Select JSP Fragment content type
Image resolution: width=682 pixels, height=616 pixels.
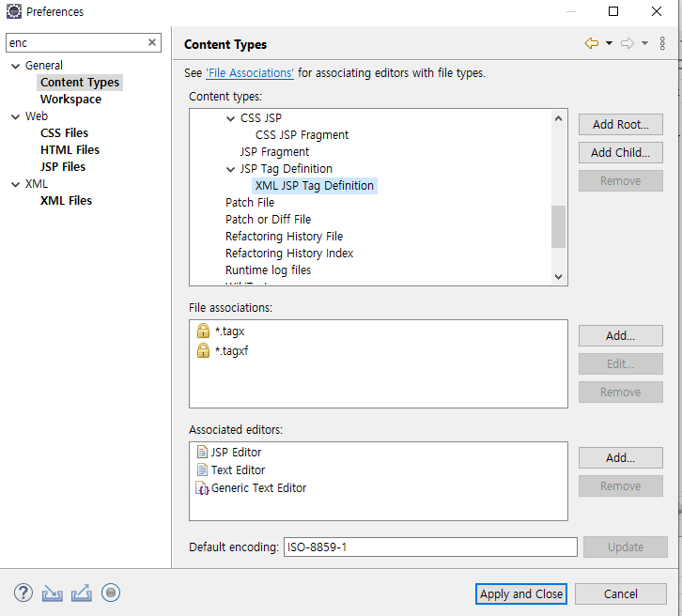[x=274, y=152]
